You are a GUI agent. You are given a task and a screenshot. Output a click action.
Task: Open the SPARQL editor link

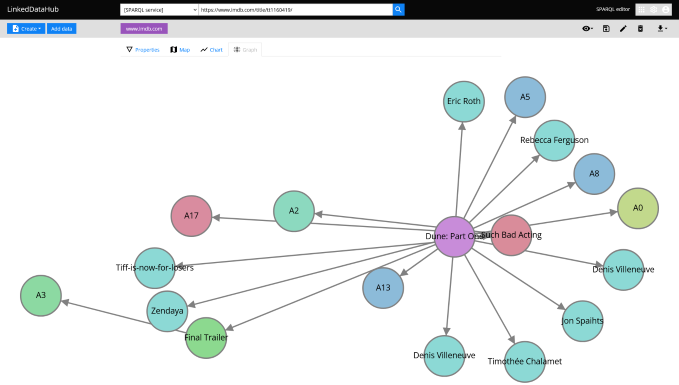[613, 9]
